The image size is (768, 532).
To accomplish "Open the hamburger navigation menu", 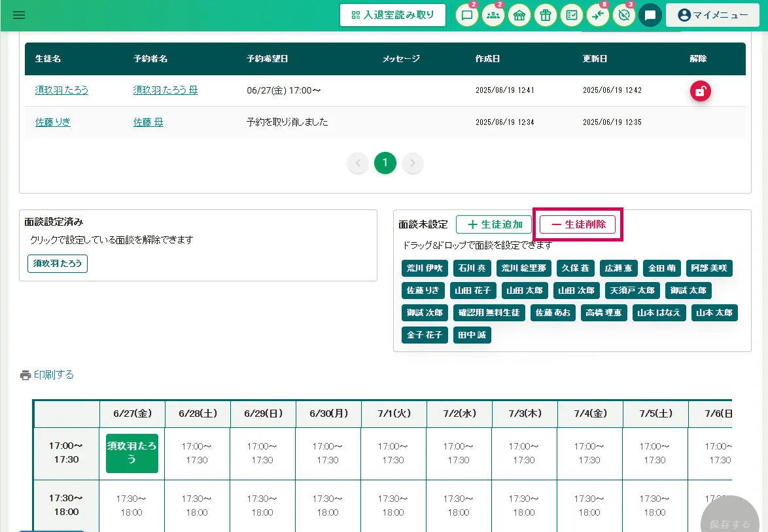I will [x=19, y=15].
